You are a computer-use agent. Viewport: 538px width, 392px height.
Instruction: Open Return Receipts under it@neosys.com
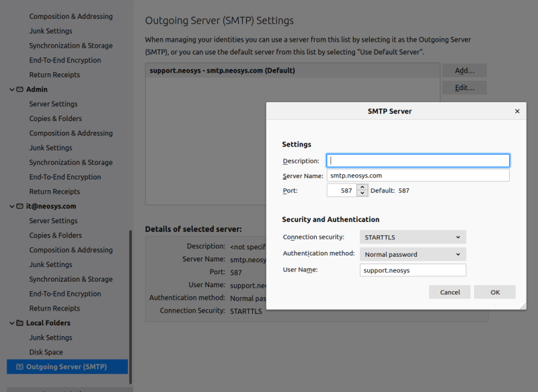[54, 309]
